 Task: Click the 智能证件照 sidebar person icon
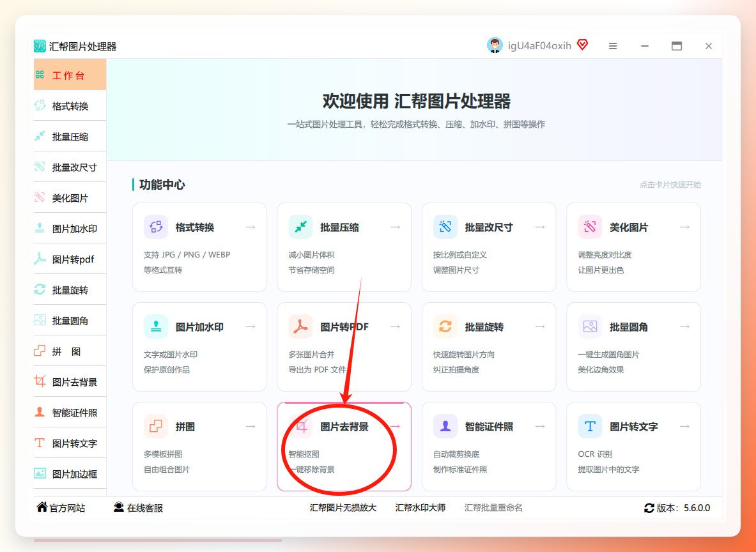[x=40, y=413]
